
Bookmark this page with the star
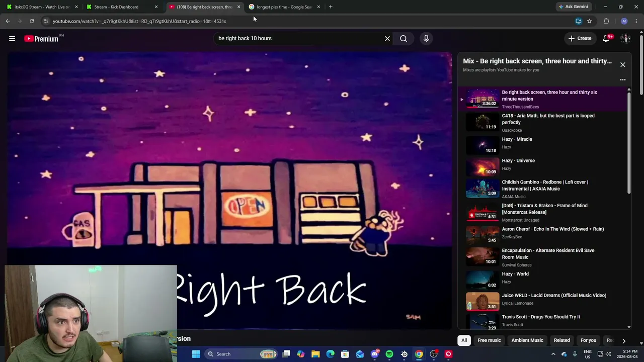point(589,21)
